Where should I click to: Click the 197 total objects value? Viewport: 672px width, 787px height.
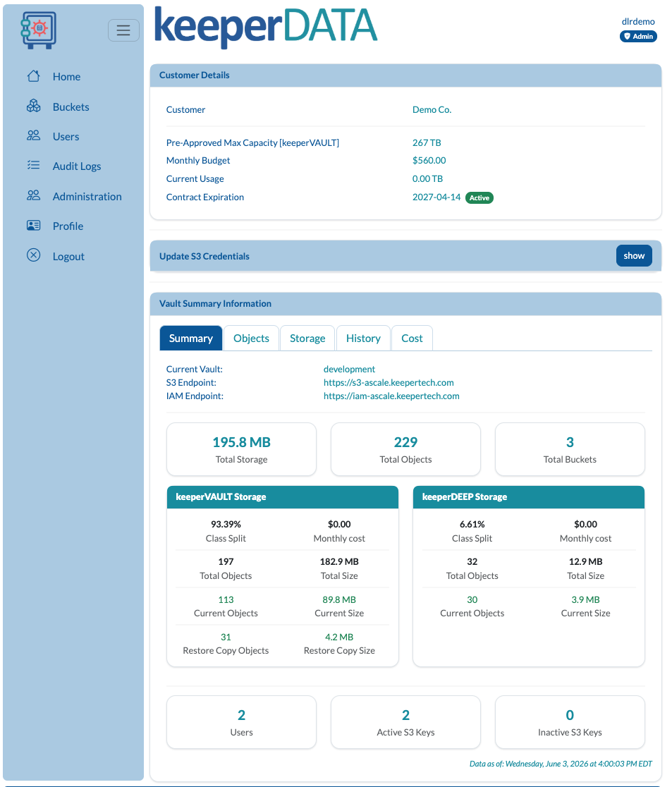tap(226, 561)
